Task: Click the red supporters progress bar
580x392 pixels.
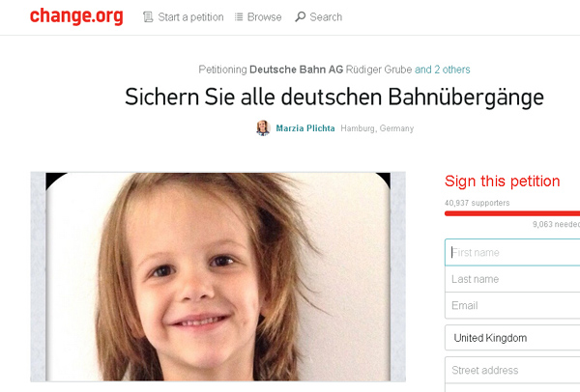Action: pos(512,213)
